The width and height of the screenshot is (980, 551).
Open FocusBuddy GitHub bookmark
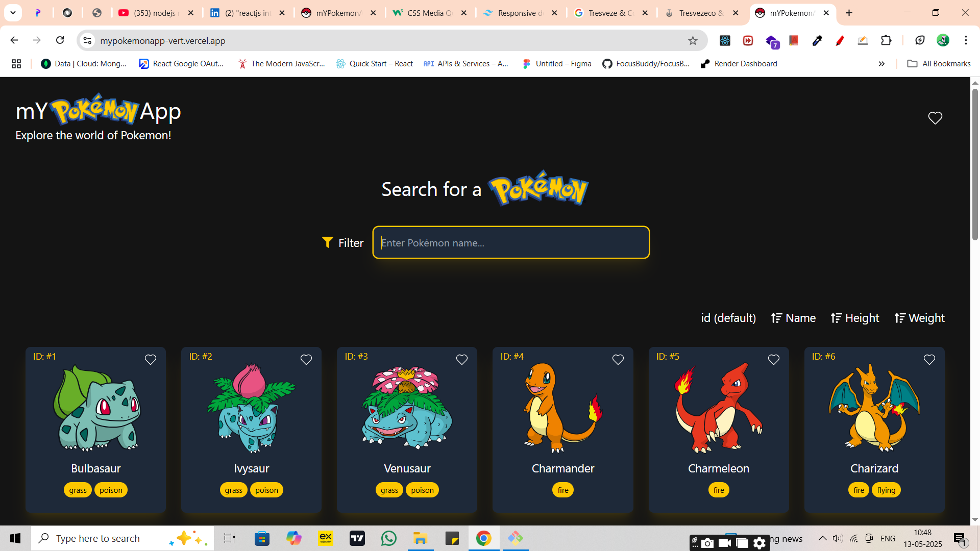coord(646,64)
